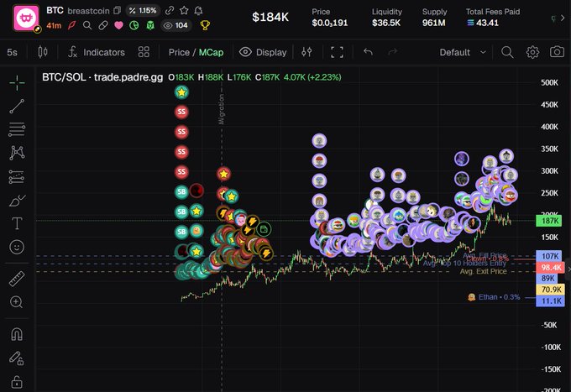Click the 107K avg fill price label
This screenshot has width=571, height=392.
point(549,256)
